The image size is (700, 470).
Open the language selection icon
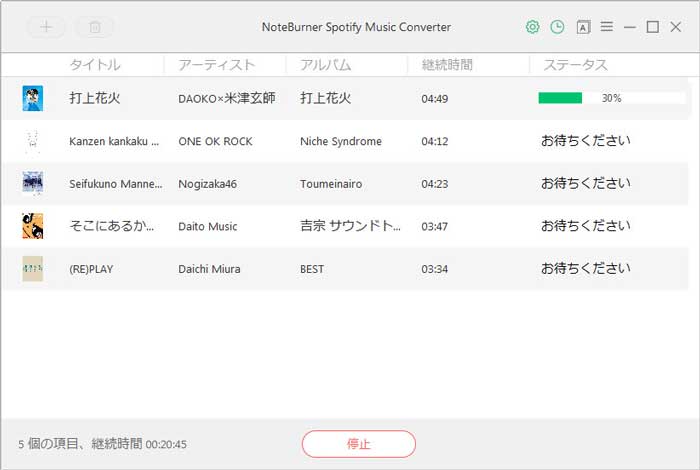[x=583, y=27]
